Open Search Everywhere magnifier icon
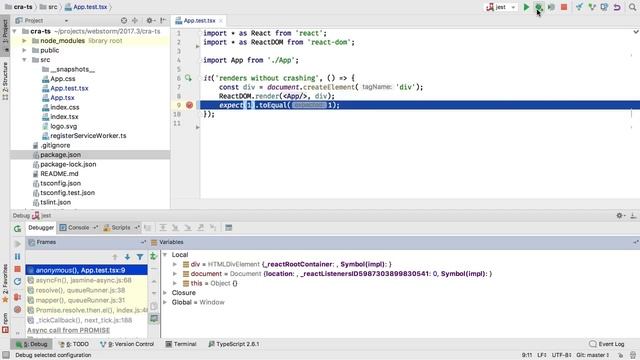The width and height of the screenshot is (640, 360). point(633,7)
